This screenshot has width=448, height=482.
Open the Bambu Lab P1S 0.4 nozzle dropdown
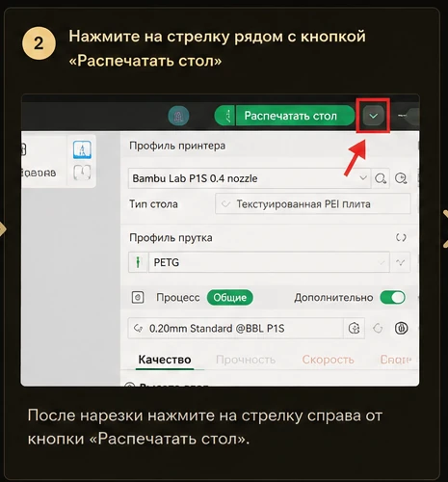tap(250, 178)
